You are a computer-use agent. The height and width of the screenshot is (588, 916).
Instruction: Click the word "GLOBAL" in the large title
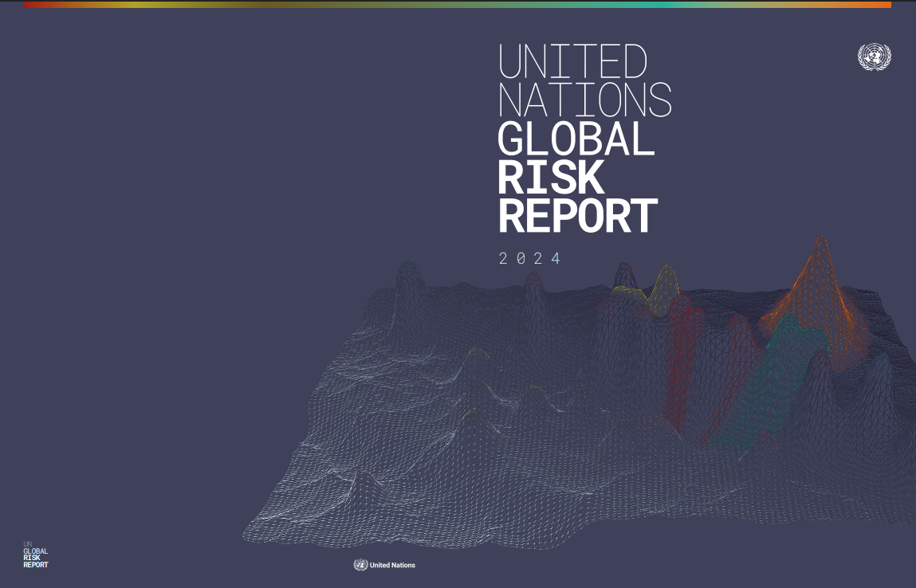(576, 139)
